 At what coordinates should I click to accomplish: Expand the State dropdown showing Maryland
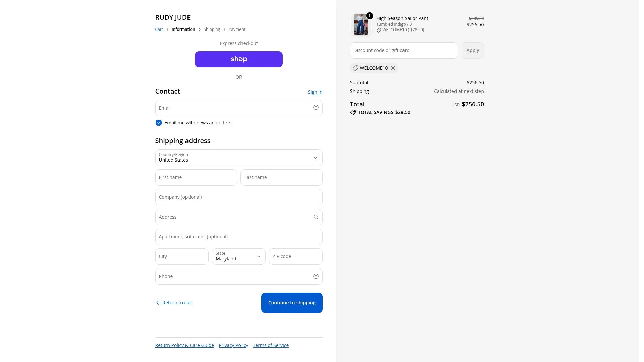[239, 257]
